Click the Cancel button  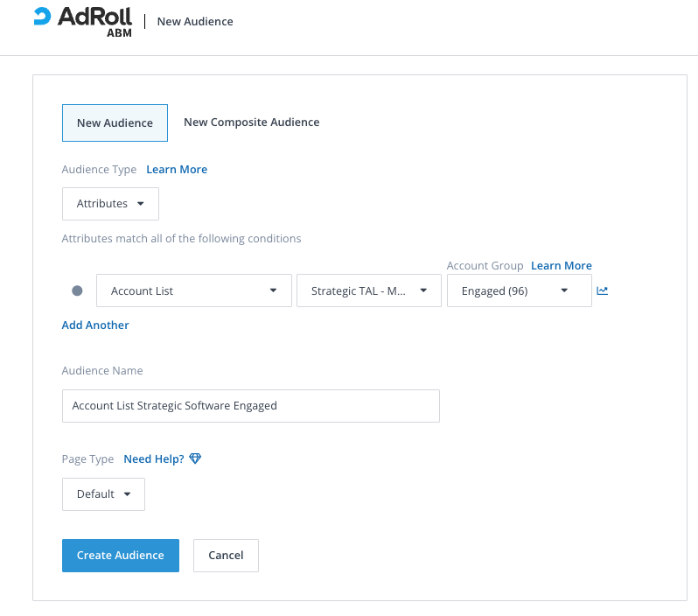[x=226, y=556]
